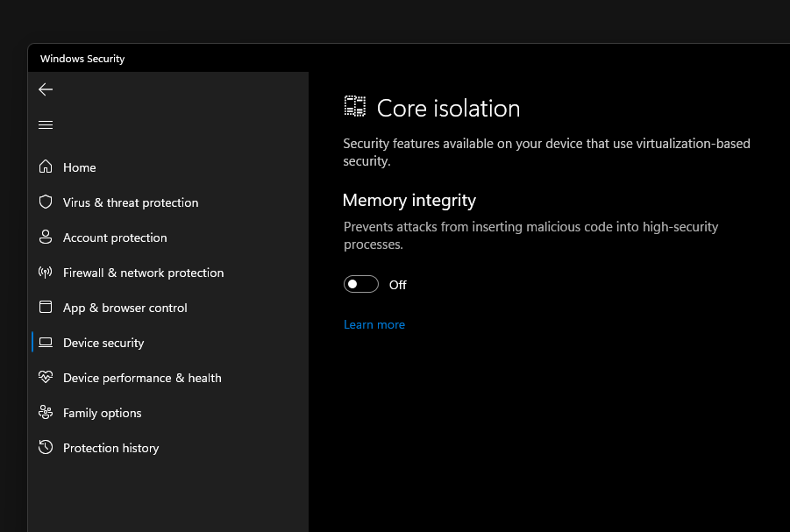Click the App & browser control window icon
Screen dimensions: 790x532
pos(46,308)
